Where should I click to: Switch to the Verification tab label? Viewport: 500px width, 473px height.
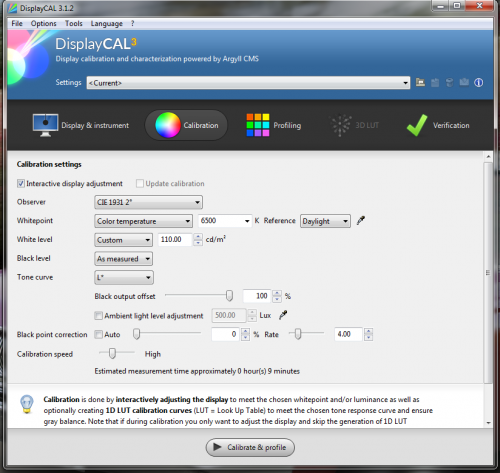click(451, 125)
